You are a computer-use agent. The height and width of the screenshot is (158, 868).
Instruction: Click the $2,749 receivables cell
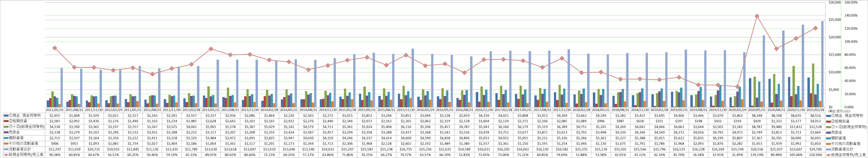pos(757,132)
